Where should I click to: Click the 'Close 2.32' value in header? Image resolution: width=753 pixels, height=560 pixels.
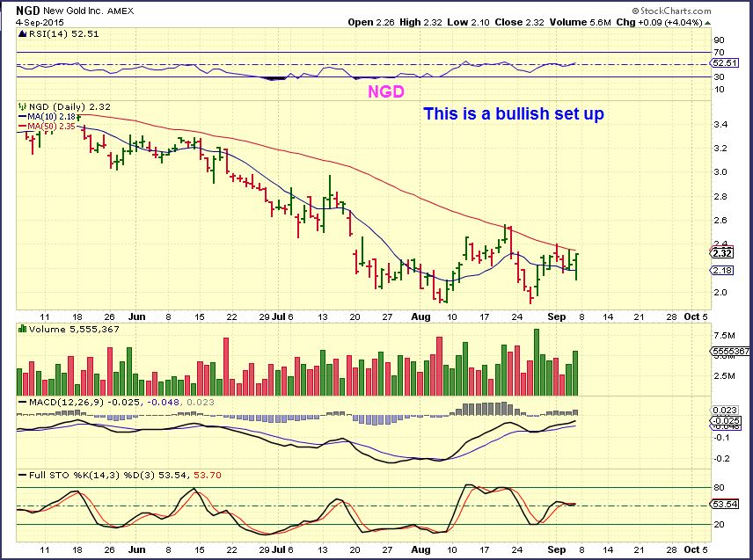pos(519,22)
